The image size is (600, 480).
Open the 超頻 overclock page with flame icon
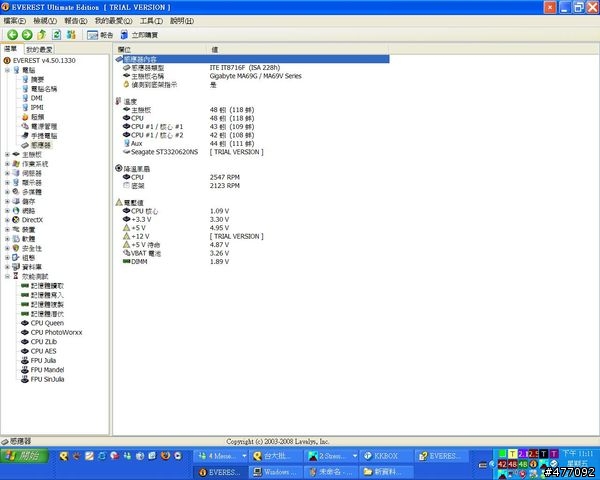33,117
